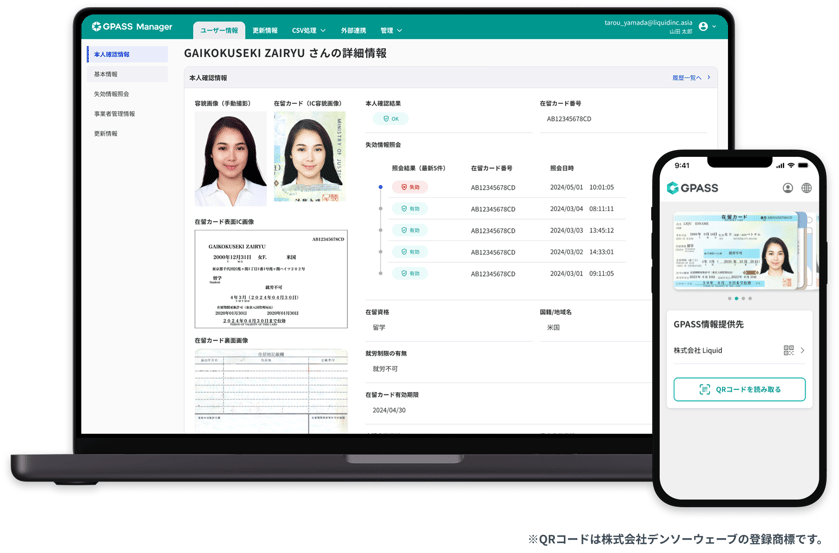This screenshot has height=553, width=839.
Task: Click the 2024/03/01 09:11:05 timestamp
Action: [582, 274]
